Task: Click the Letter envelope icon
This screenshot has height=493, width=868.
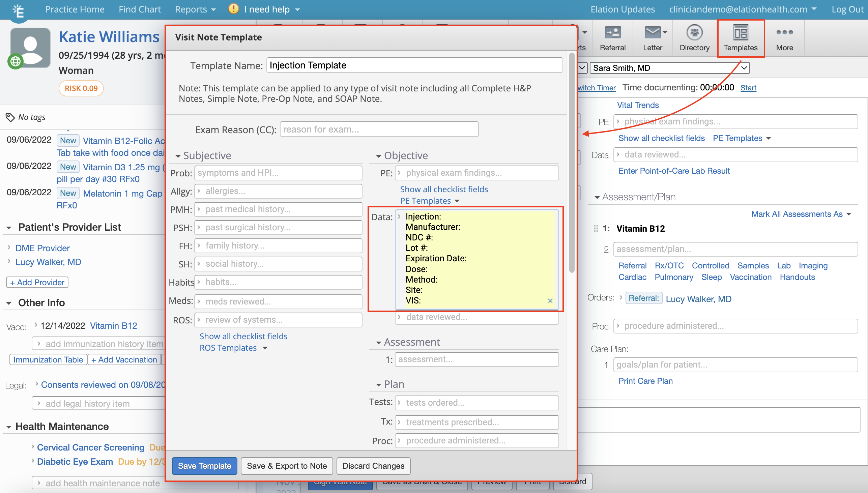Action: pos(652,33)
